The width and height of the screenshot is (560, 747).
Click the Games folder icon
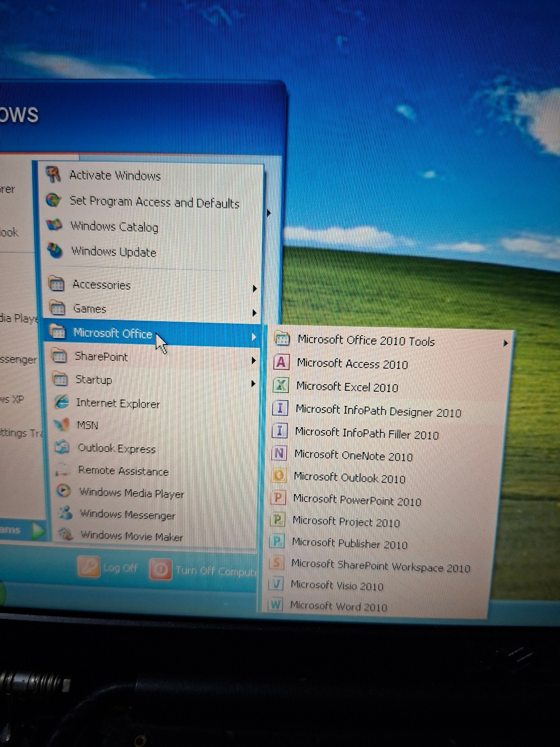(x=57, y=308)
